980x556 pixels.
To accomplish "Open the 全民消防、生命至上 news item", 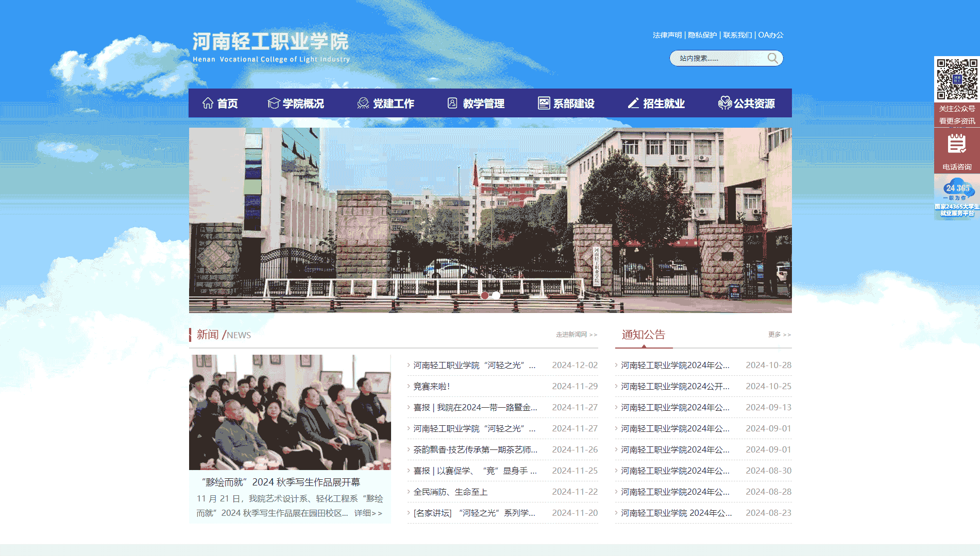I will pos(450,492).
